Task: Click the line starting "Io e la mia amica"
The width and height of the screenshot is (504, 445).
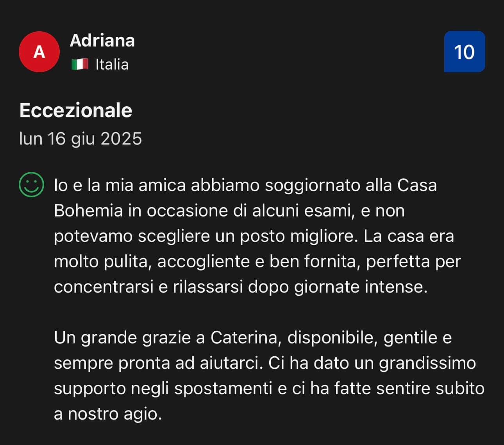Action: [245, 185]
